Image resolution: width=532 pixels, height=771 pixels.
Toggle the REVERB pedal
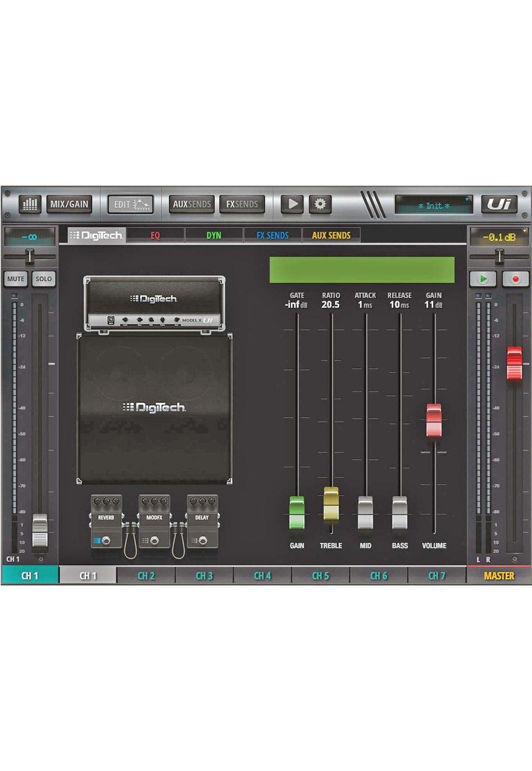pos(106,522)
